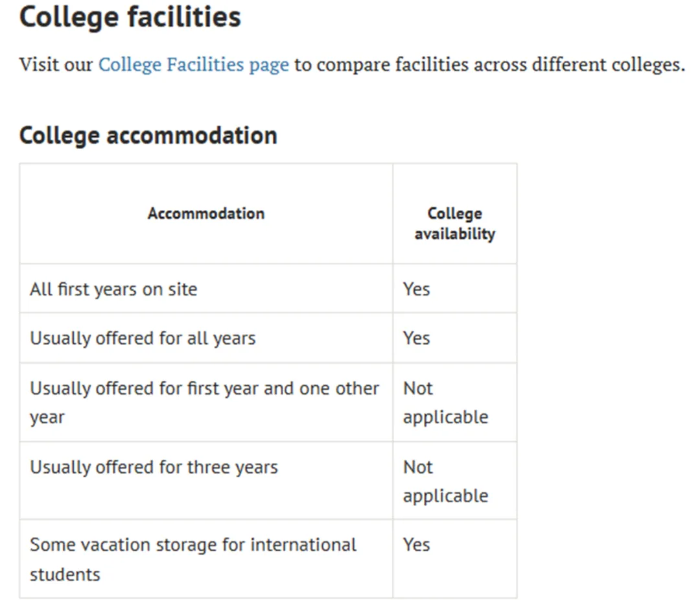Click Not applicable for first year and one other
The width and height of the screenshot is (700, 600).
tap(445, 403)
